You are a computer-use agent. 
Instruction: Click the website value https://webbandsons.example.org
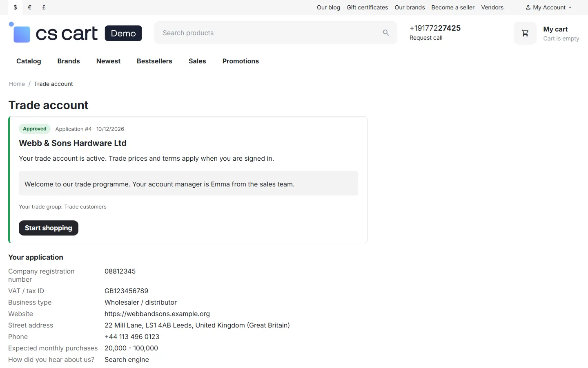click(157, 314)
